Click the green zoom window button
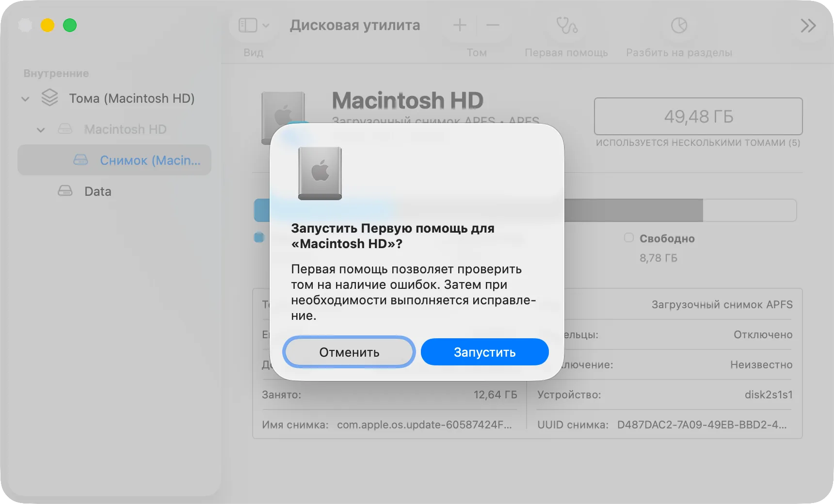 tap(70, 25)
